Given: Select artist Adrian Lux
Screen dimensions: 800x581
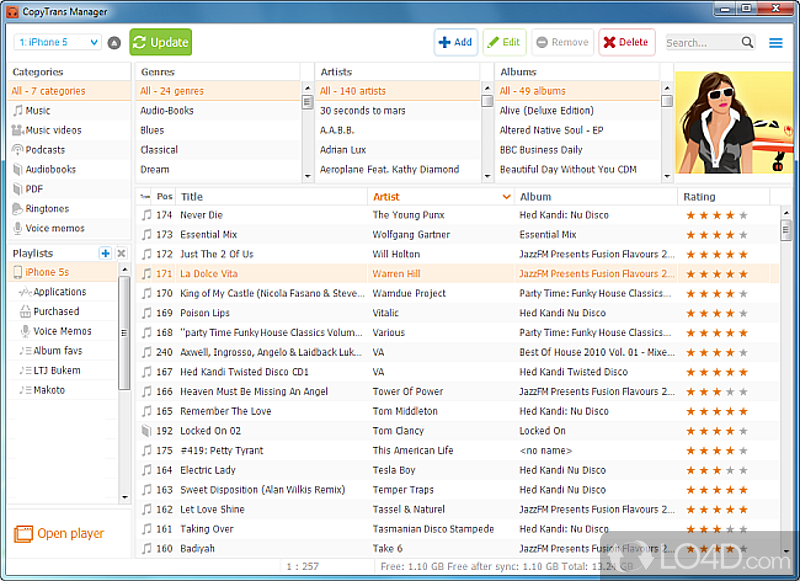Looking at the screenshot, I should point(398,150).
